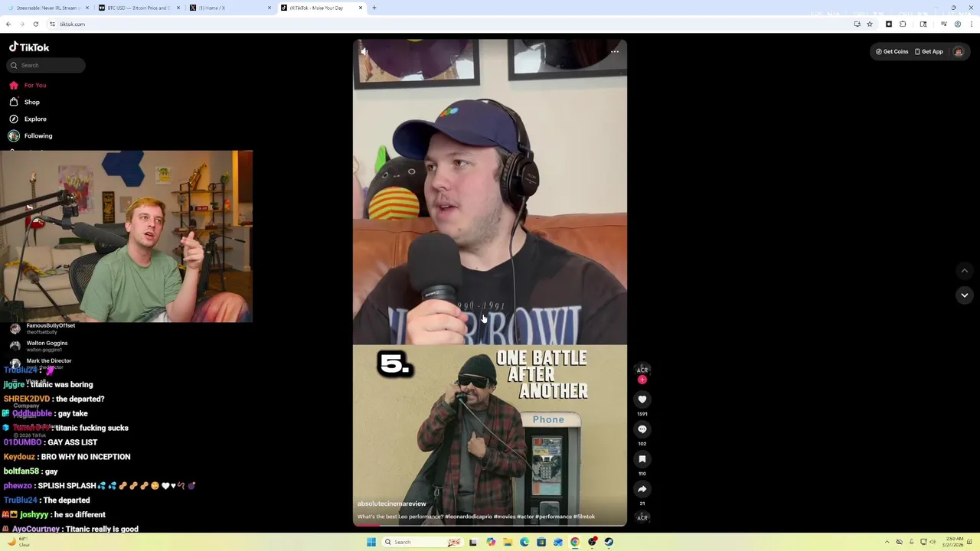The width and height of the screenshot is (980, 551).
Task: Open TikTok profile avatar menu
Action: [x=958, y=51]
